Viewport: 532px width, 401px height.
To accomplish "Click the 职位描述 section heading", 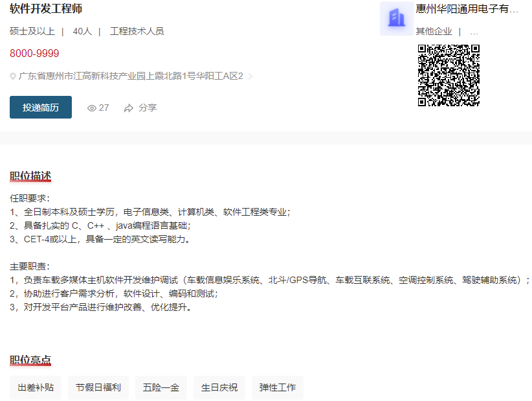I will tap(30, 176).
